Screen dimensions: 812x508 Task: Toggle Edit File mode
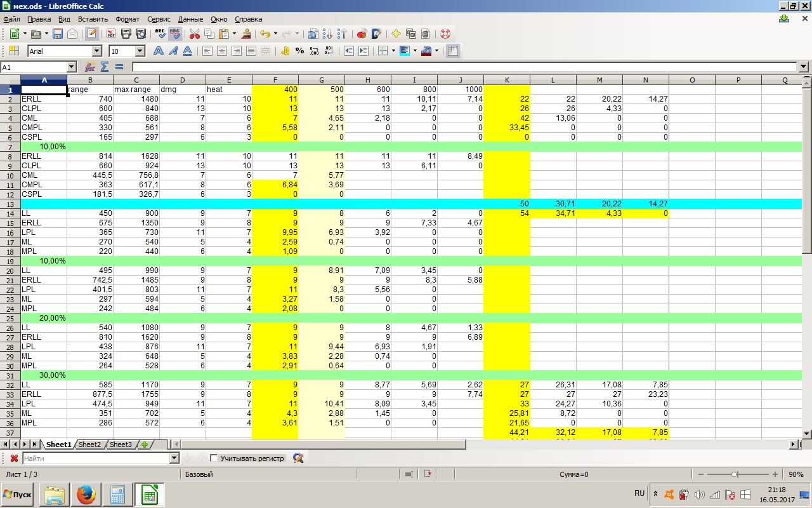coord(92,34)
